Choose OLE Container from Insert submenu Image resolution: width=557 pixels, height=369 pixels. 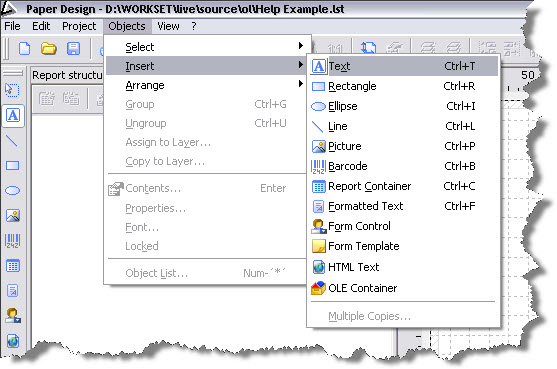[404, 288]
